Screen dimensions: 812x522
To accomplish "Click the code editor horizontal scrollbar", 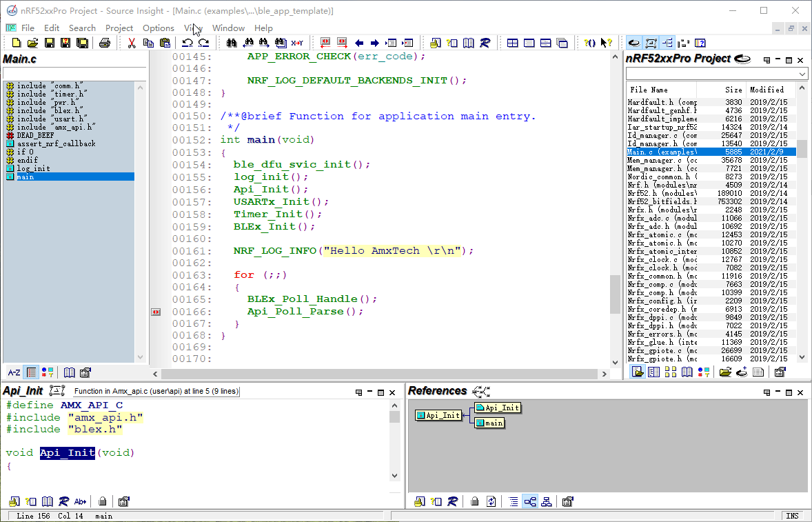I will pyautogui.click(x=379, y=373).
